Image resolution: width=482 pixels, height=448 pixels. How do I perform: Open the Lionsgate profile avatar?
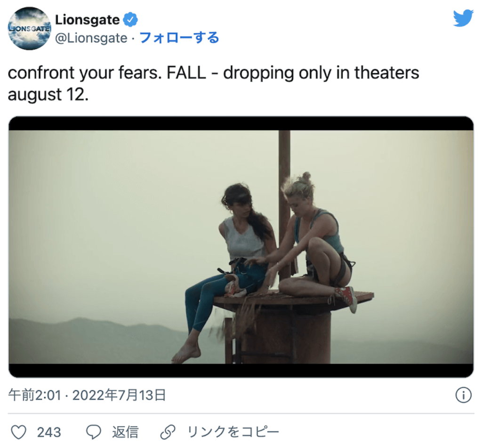coord(30,28)
